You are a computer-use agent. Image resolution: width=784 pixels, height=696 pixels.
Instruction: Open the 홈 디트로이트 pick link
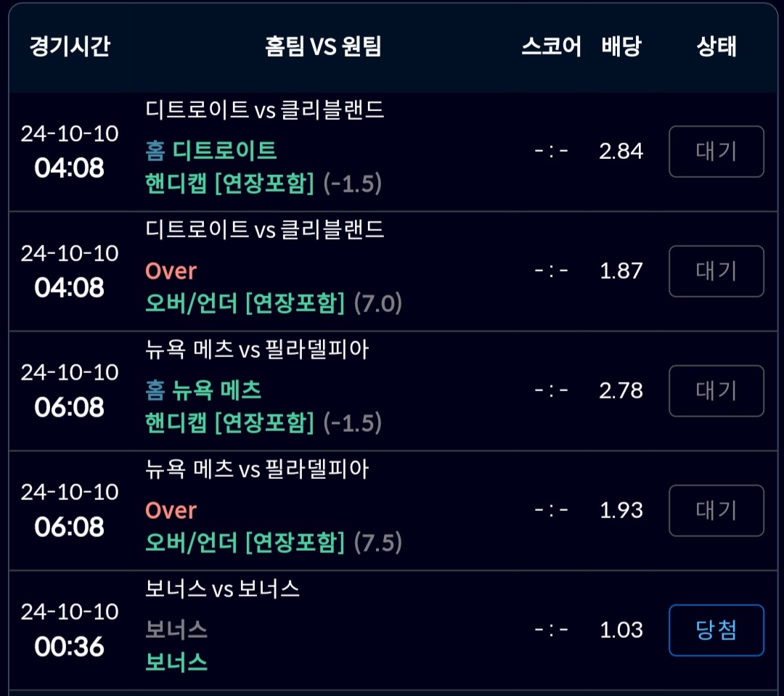[211, 150]
